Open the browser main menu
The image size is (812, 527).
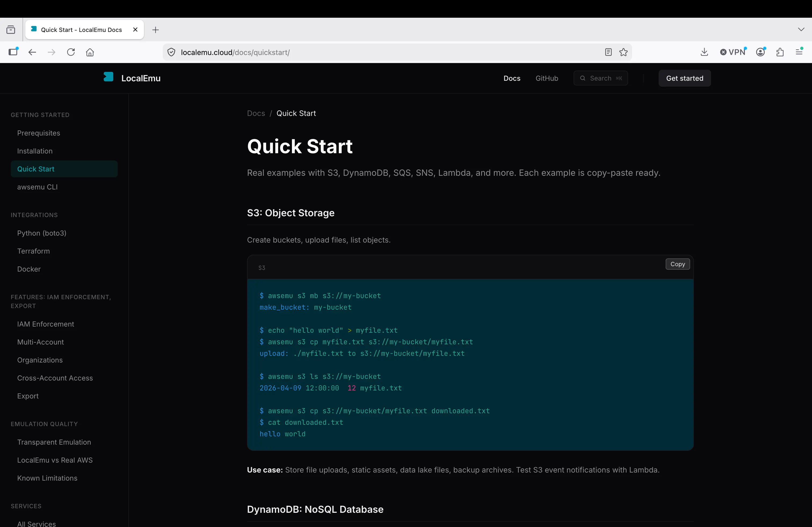[799, 52]
